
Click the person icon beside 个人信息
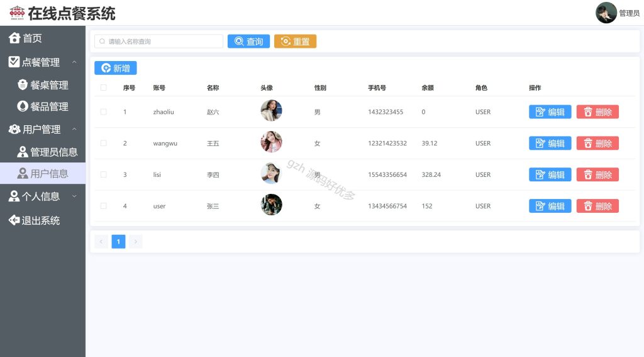[14, 196]
